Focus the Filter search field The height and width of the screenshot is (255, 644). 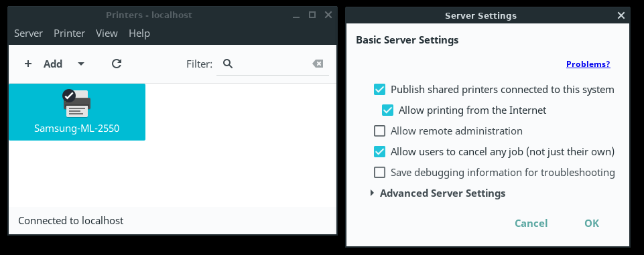273,64
